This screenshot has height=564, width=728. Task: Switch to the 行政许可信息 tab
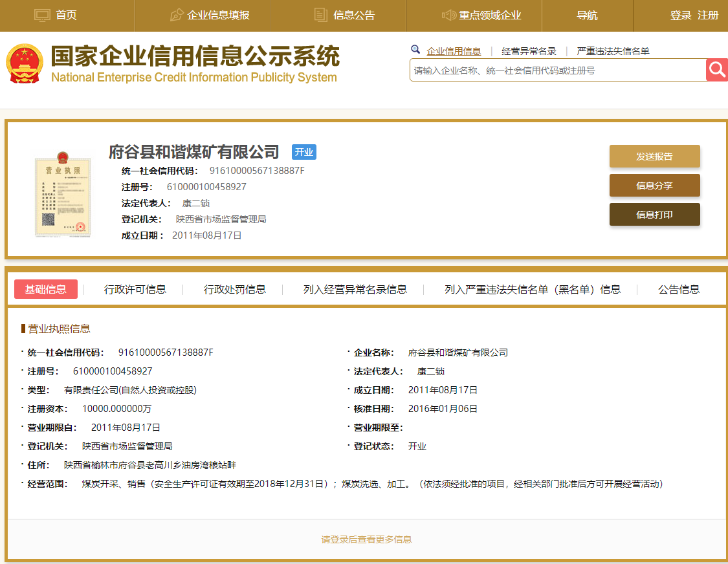(135, 289)
